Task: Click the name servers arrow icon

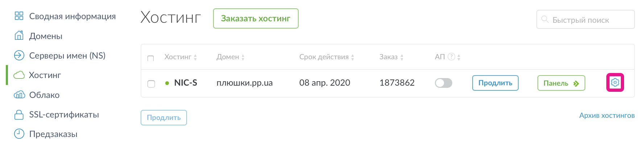Action: 19,55
